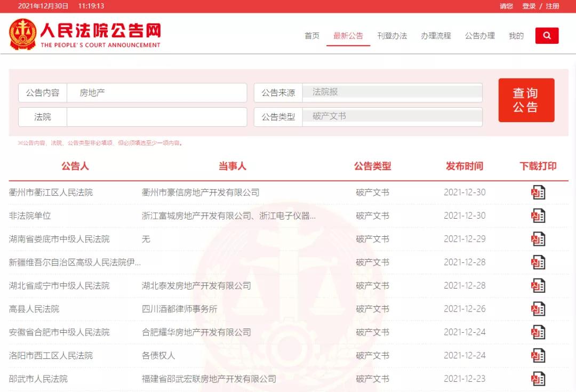Download PDF for 四川酒都律师事务所 announcement
The image size is (576, 392).
click(538, 309)
